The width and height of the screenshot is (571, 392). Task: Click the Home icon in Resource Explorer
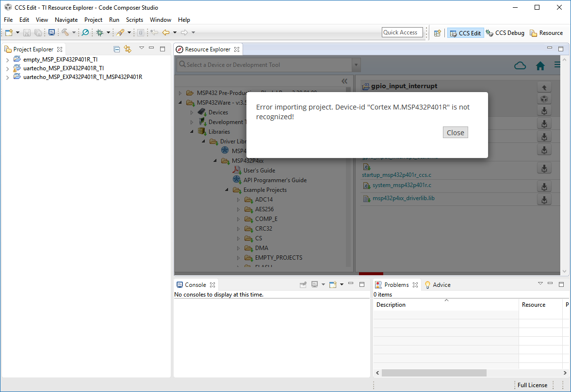540,66
